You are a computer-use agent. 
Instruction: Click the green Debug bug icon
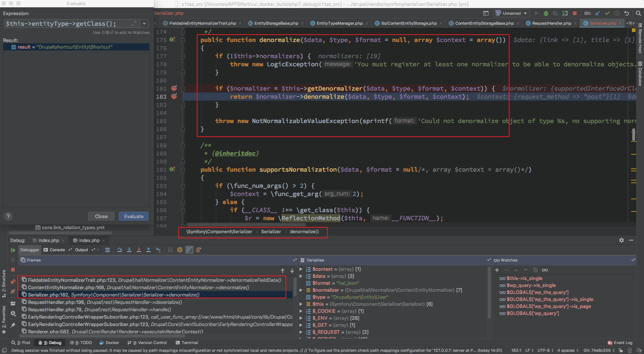(x=546, y=13)
